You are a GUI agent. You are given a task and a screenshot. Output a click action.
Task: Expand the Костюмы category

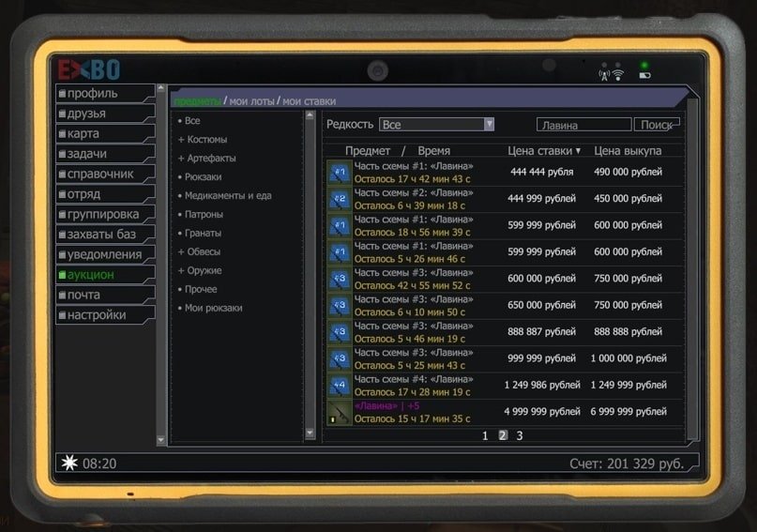(x=203, y=140)
